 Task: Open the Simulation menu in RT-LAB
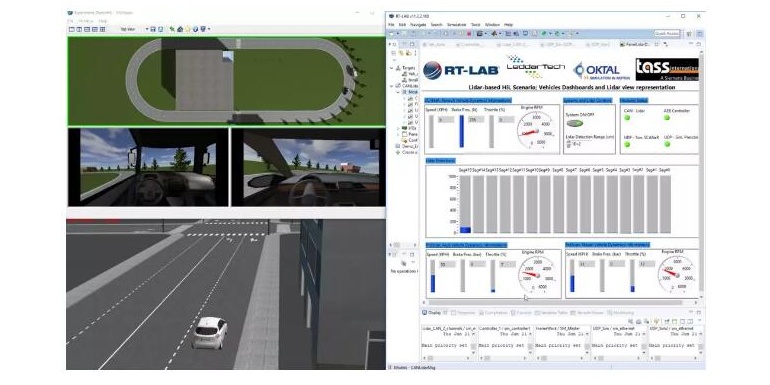(456, 25)
